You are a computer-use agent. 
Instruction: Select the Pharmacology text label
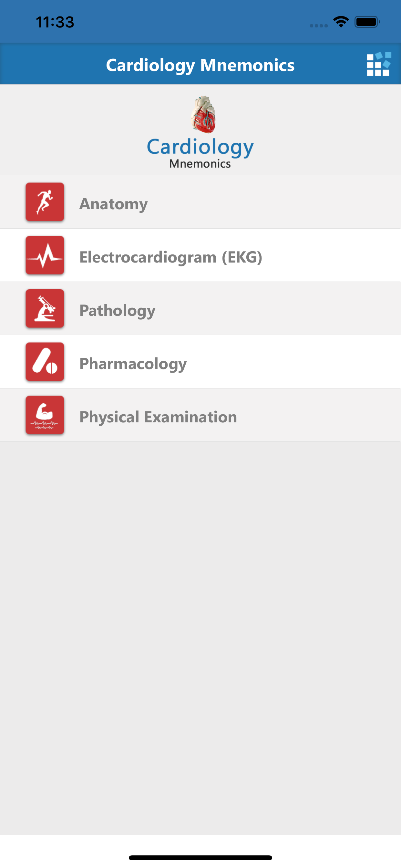133,364
